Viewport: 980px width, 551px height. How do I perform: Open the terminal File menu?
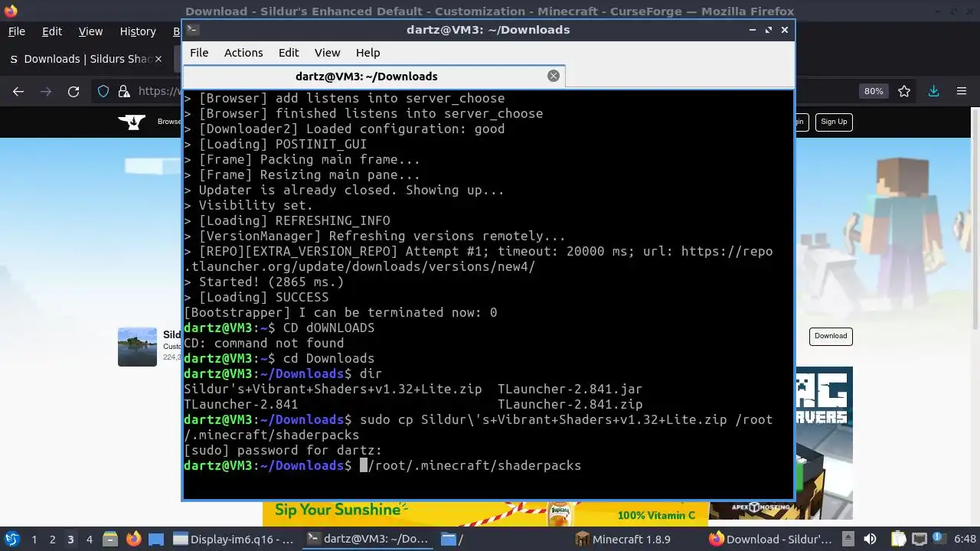pyautogui.click(x=199, y=53)
